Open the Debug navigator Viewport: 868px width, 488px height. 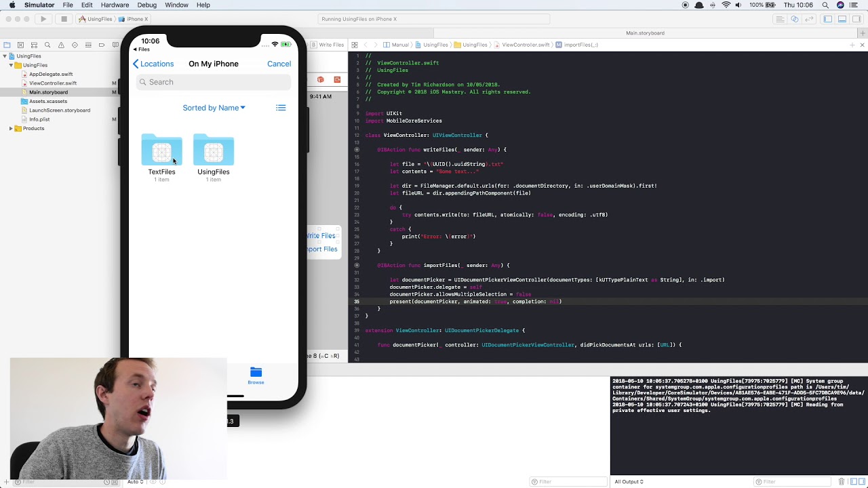[88, 45]
